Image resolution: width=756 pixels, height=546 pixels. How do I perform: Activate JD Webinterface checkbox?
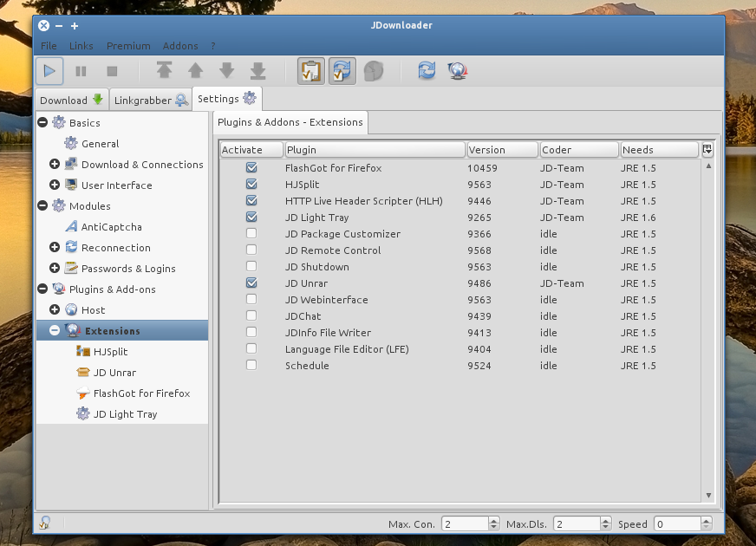point(251,299)
